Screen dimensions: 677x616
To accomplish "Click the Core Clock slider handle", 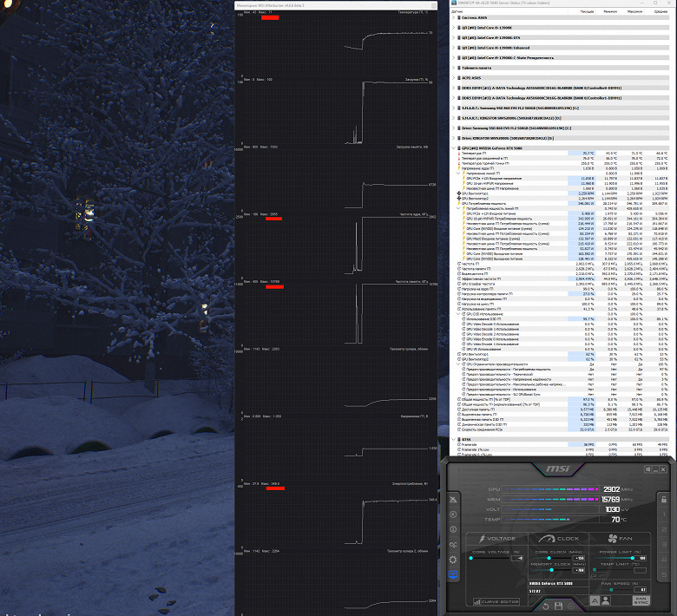I will [549, 558].
